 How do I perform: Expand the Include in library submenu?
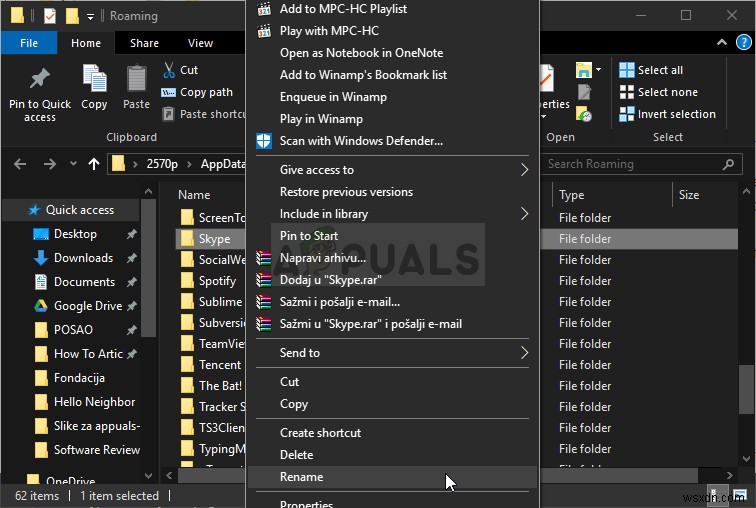pos(525,214)
